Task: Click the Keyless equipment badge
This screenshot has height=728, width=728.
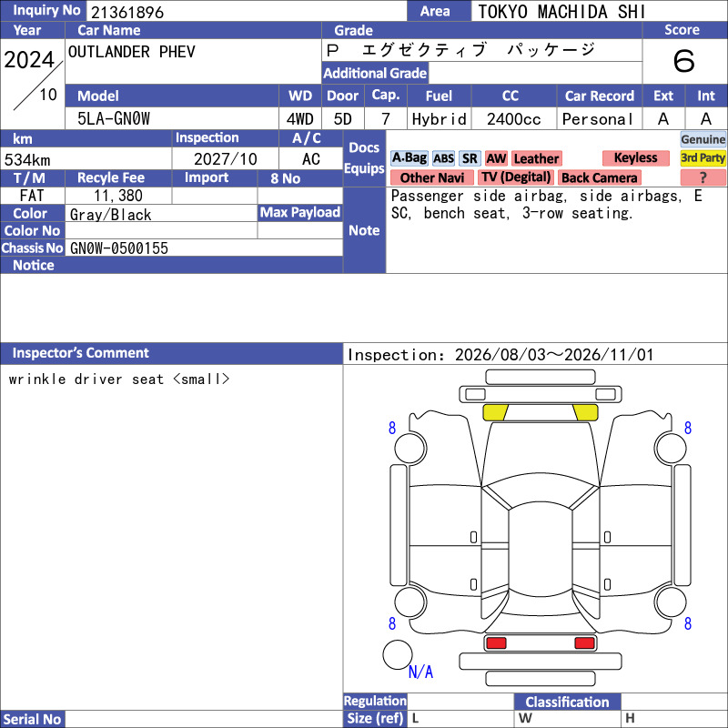Action: point(635,157)
